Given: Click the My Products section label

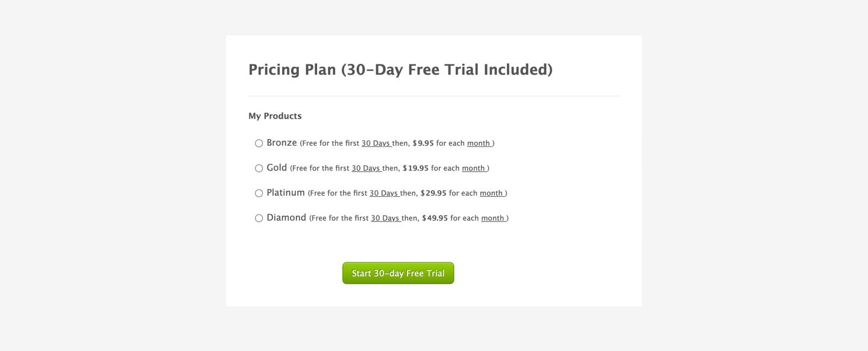Looking at the screenshot, I should click(x=275, y=116).
